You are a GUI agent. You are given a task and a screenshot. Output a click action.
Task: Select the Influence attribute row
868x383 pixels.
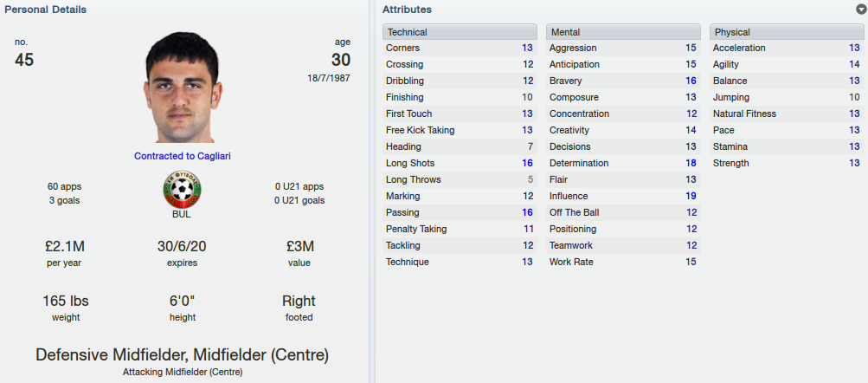tap(623, 196)
